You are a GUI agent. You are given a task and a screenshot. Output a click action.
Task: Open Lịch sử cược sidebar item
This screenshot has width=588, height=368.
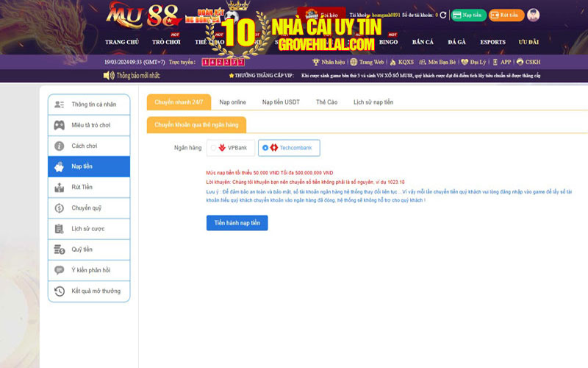pos(89,229)
